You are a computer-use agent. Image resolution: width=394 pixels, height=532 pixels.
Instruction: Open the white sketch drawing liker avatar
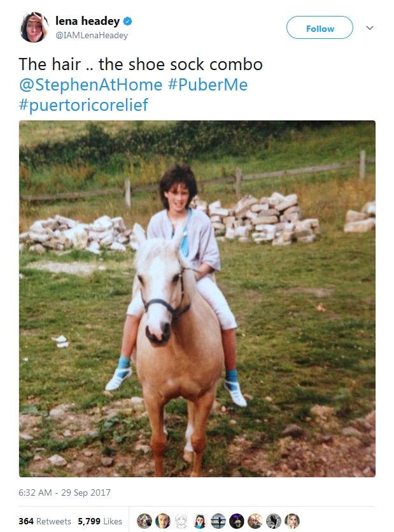click(x=181, y=521)
